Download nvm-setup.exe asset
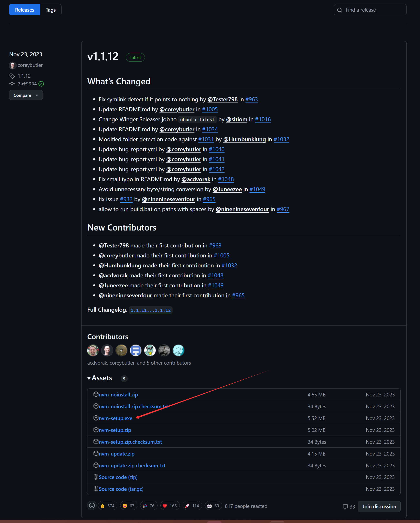 pyautogui.click(x=115, y=418)
